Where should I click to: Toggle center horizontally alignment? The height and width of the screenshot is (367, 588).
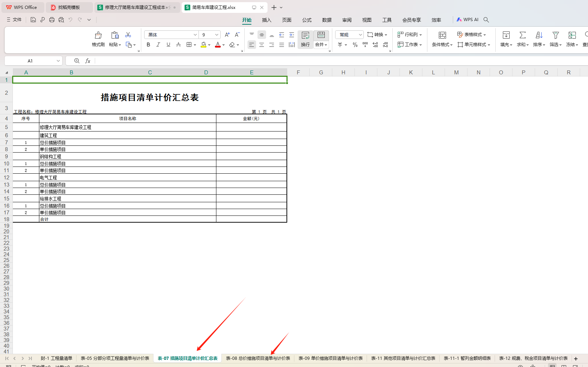coord(261,45)
